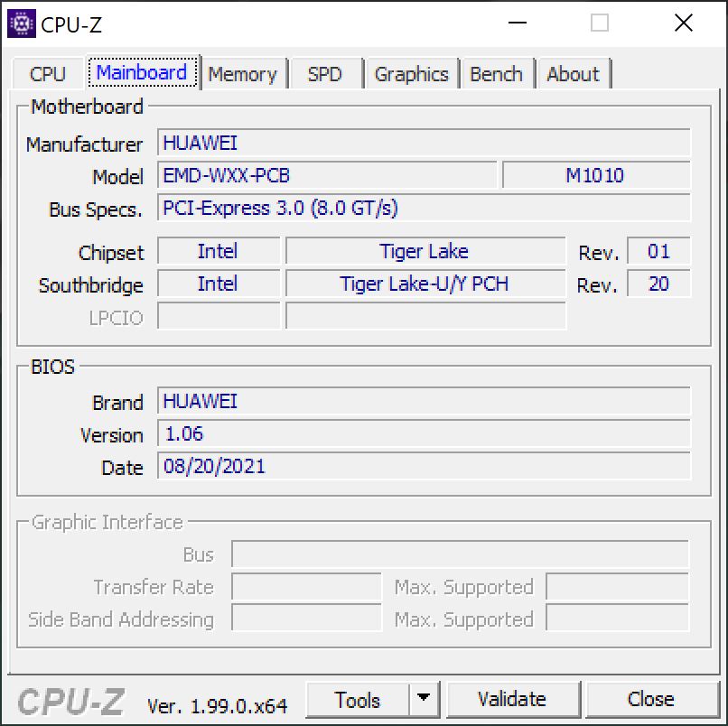This screenshot has height=726, width=728.
Task: Open the About tab
Action: click(573, 74)
